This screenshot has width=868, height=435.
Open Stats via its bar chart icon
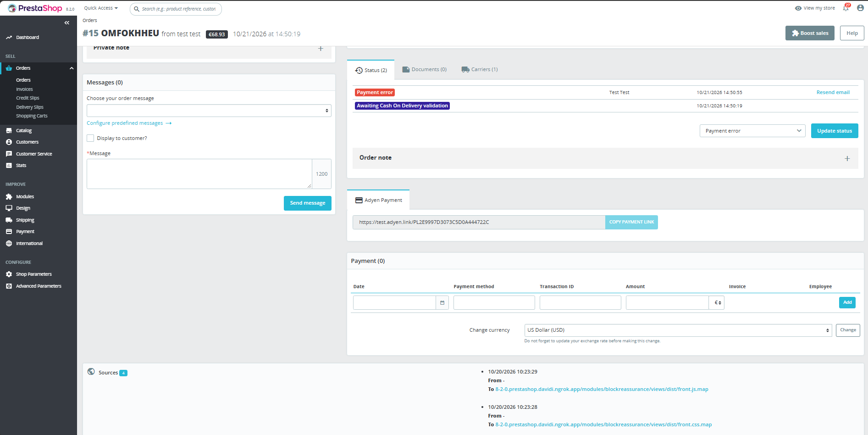(x=9, y=166)
